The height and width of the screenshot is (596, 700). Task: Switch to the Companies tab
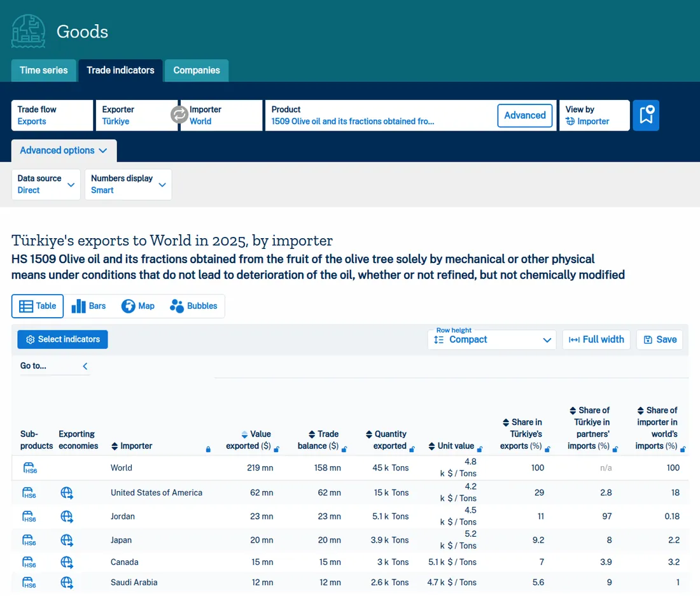pos(197,70)
